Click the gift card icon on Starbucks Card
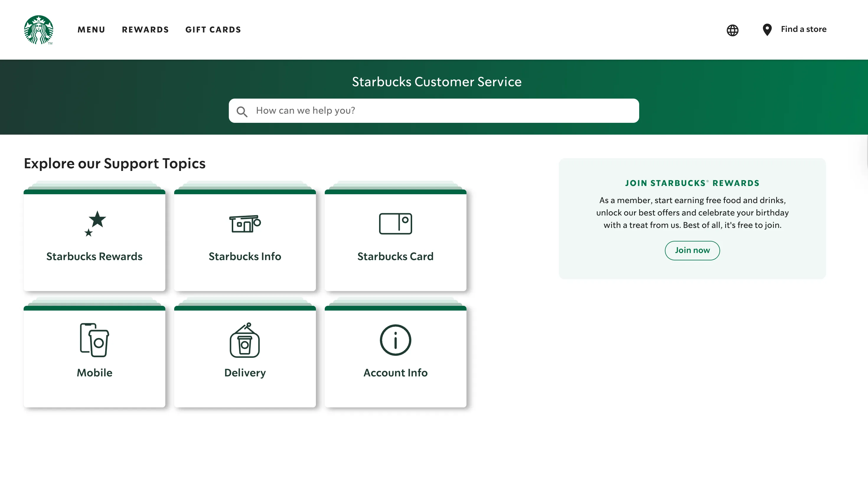 click(395, 223)
